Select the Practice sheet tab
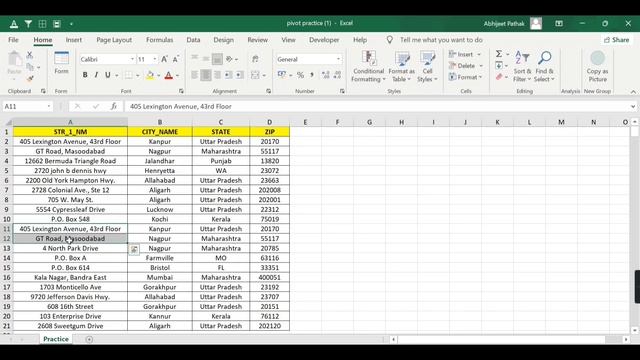This screenshot has width=640, height=360. click(x=56, y=339)
